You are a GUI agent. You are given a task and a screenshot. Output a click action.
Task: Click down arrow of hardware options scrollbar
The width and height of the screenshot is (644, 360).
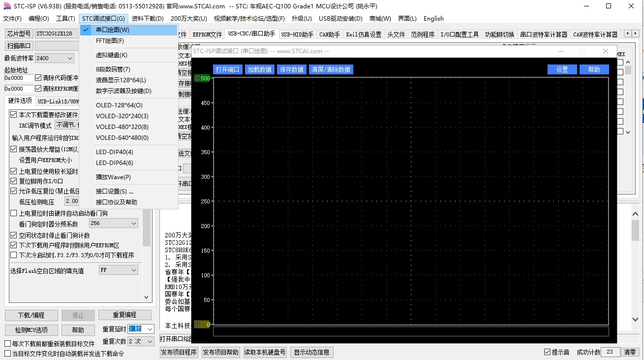(147, 297)
